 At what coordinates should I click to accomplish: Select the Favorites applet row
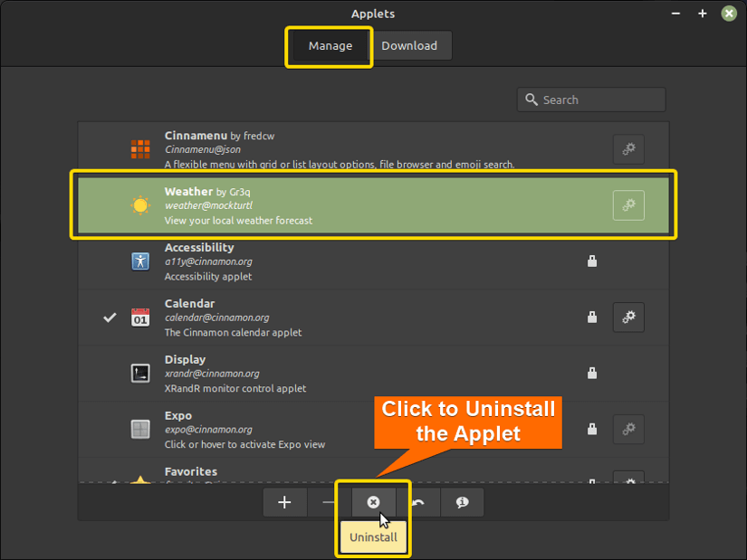(373, 470)
